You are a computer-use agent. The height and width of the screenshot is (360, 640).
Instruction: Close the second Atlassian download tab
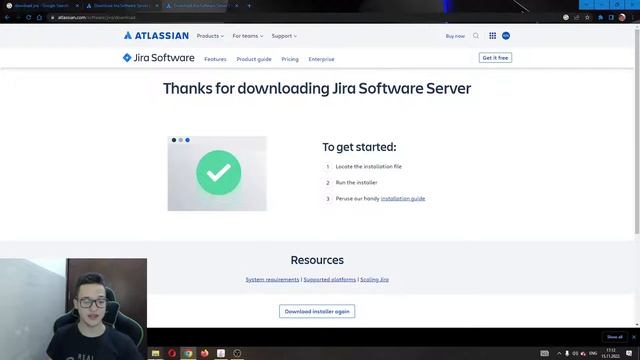click(157, 6)
